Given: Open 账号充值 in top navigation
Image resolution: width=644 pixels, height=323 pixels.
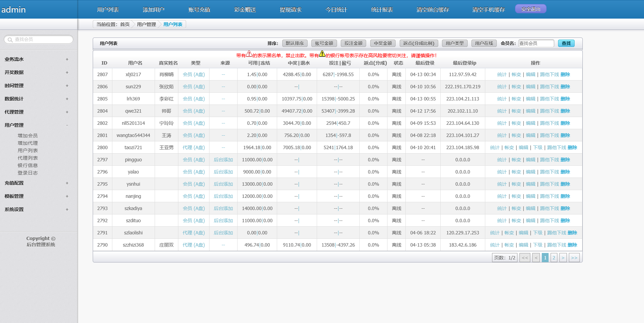Looking at the screenshot, I should (199, 10).
